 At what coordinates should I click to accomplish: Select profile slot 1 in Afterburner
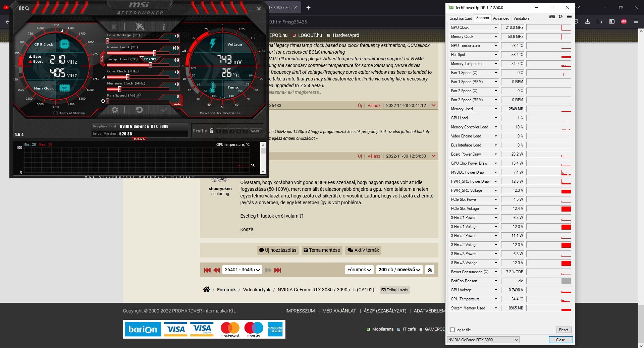pos(219,131)
